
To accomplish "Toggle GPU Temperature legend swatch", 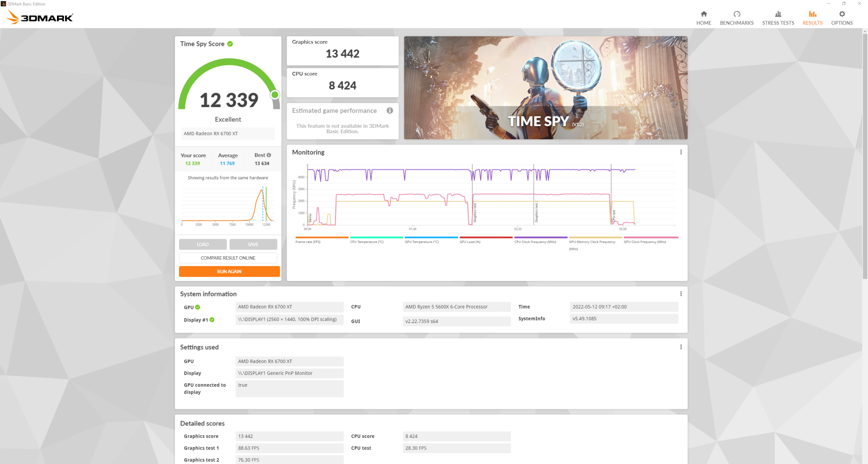I will tap(431, 237).
